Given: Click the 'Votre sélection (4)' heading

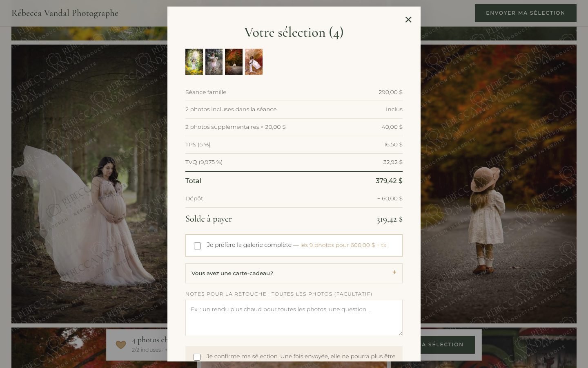Looking at the screenshot, I should (x=294, y=33).
